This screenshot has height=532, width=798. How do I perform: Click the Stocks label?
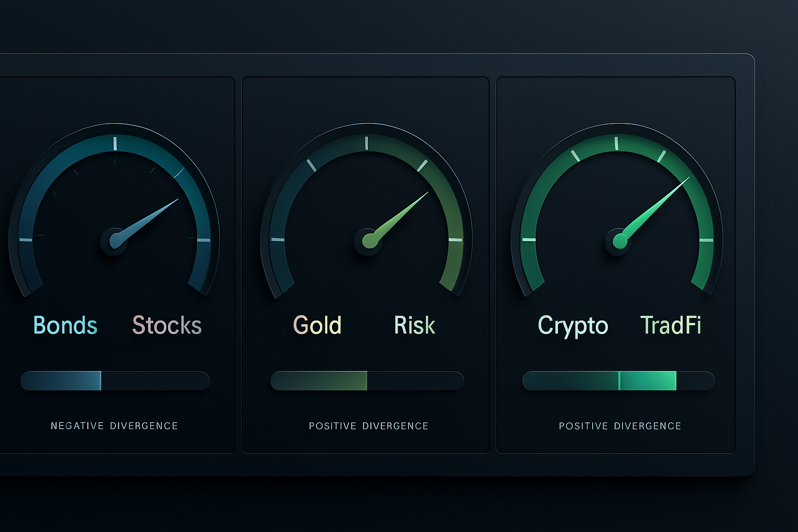[167, 326]
